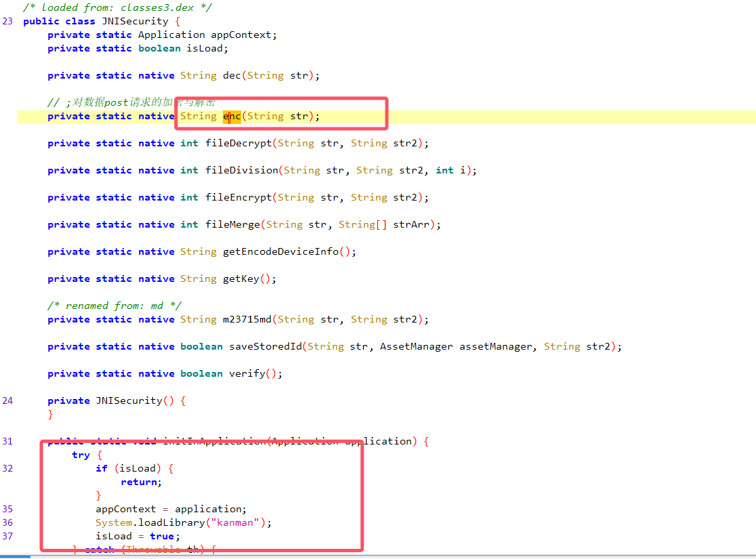
Task: Click the fileMerge method name
Action: [232, 224]
